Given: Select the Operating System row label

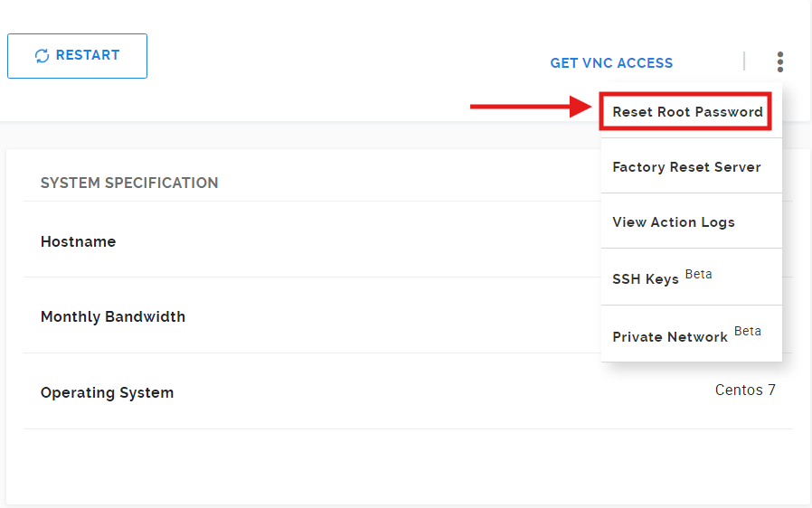Looking at the screenshot, I should click(x=108, y=392).
